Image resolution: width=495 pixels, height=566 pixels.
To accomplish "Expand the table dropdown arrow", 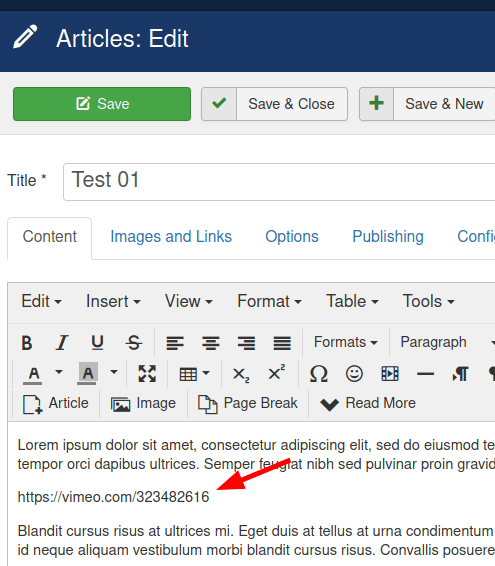I will (x=206, y=373).
